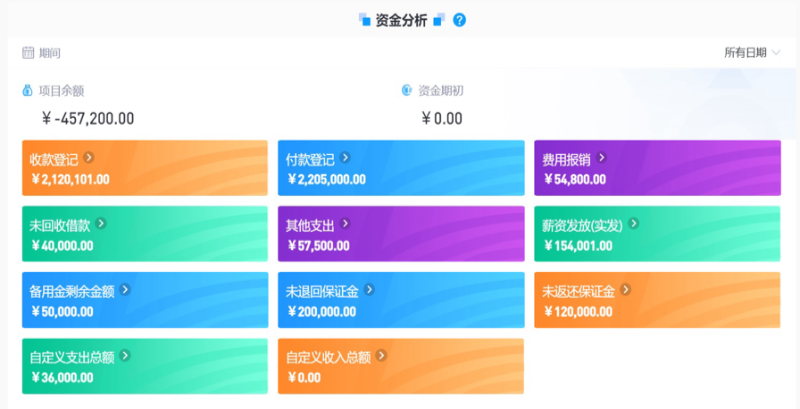Open the 所有日期 date dropdown
The image size is (800, 409).
click(752, 53)
